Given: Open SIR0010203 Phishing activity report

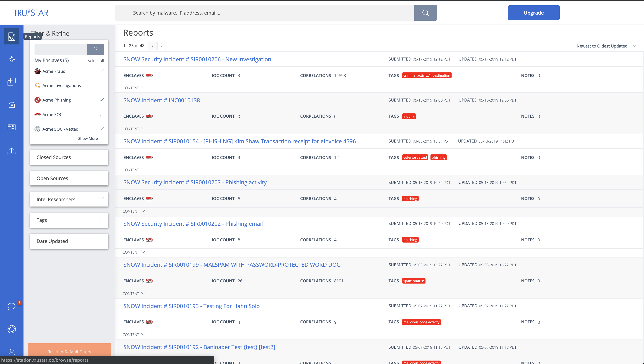Looking at the screenshot, I should (195, 182).
